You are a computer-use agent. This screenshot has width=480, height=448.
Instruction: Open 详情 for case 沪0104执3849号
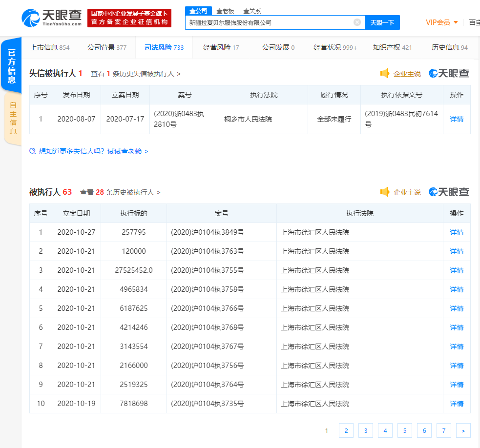(457, 232)
